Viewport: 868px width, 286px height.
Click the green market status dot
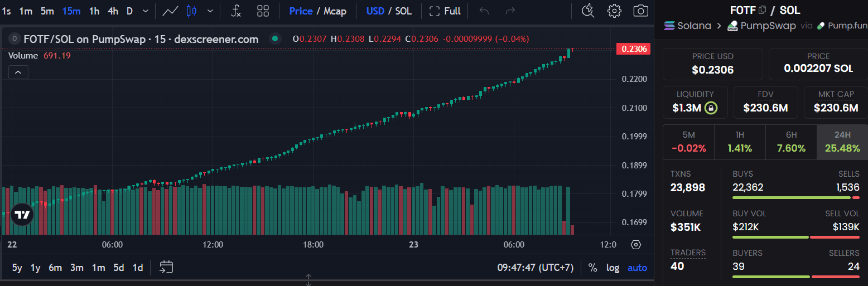click(274, 39)
